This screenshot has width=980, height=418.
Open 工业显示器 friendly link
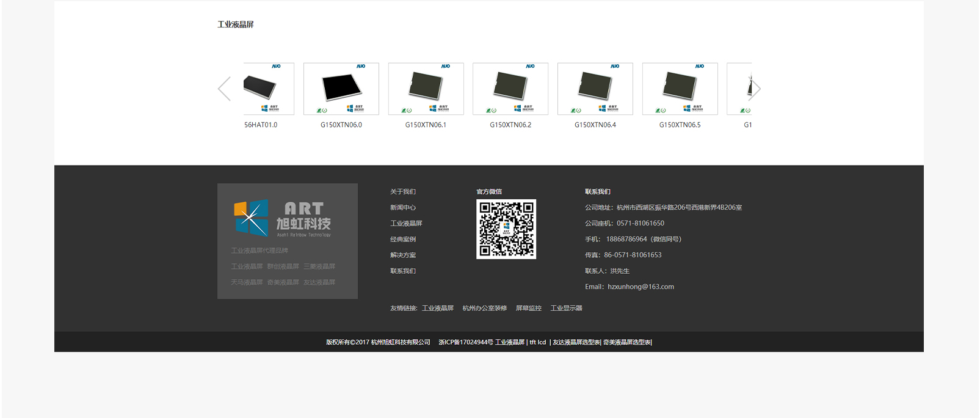[567, 308]
